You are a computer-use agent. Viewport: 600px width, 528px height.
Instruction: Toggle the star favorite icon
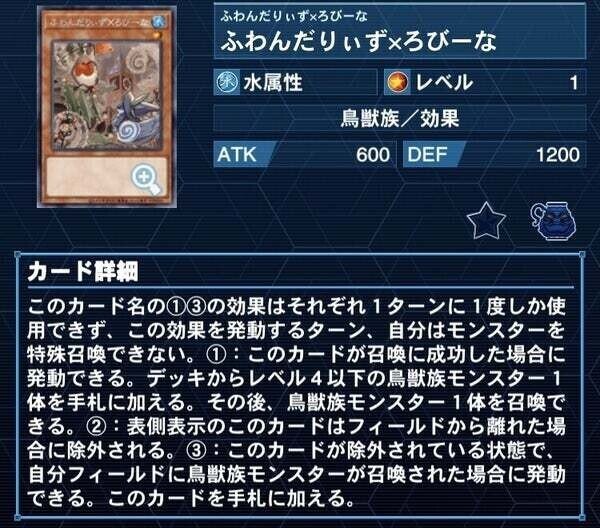tap(486, 221)
